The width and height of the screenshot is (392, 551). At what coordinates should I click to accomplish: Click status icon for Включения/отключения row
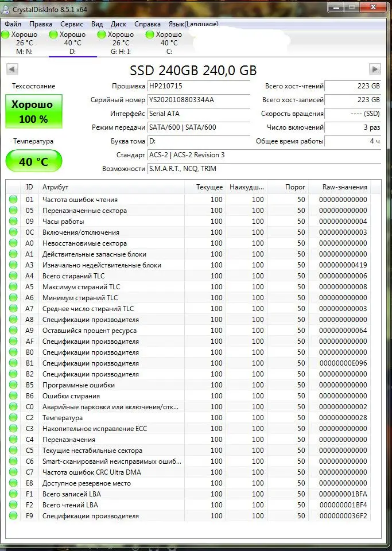13,232
